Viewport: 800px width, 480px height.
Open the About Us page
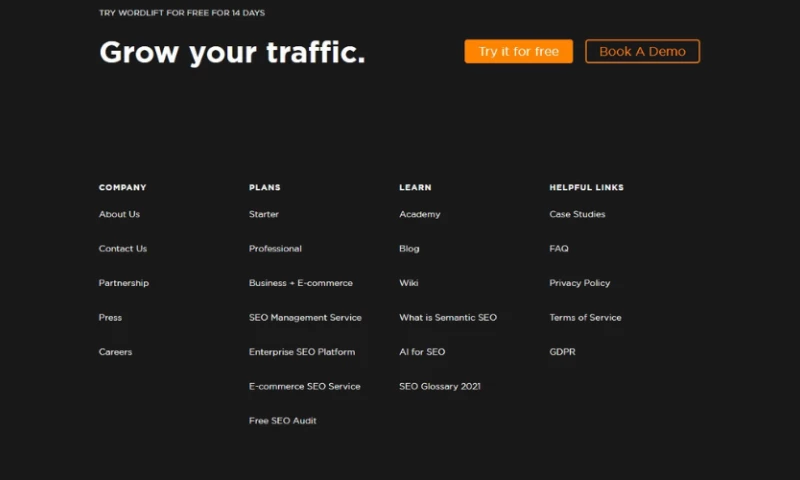point(119,214)
